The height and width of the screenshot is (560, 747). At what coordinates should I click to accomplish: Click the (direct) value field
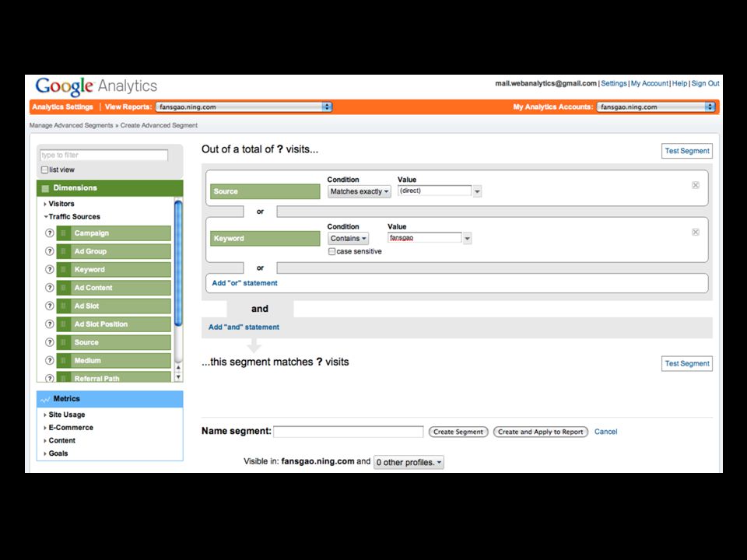[434, 191]
